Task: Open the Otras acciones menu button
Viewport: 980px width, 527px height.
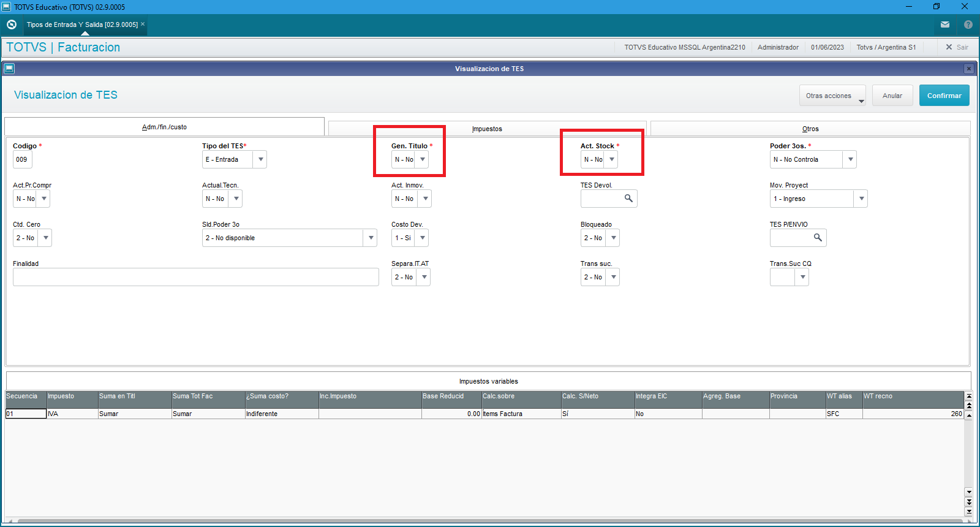Action: coord(832,96)
